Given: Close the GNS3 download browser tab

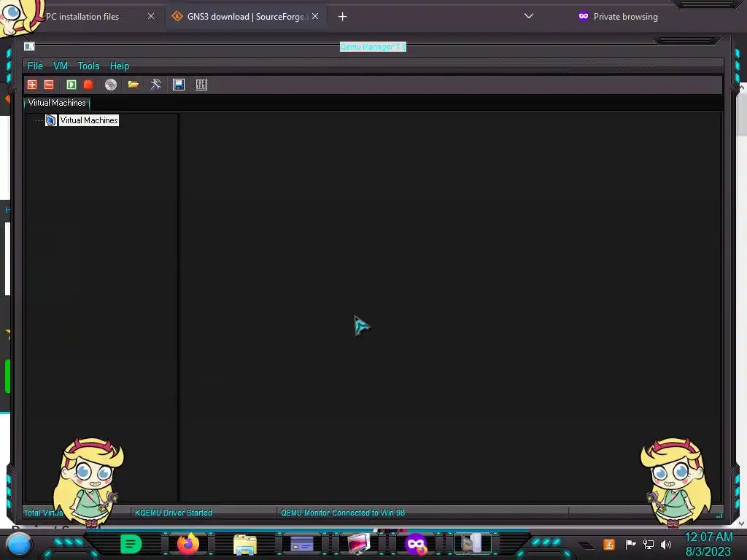Looking at the screenshot, I should click(315, 17).
